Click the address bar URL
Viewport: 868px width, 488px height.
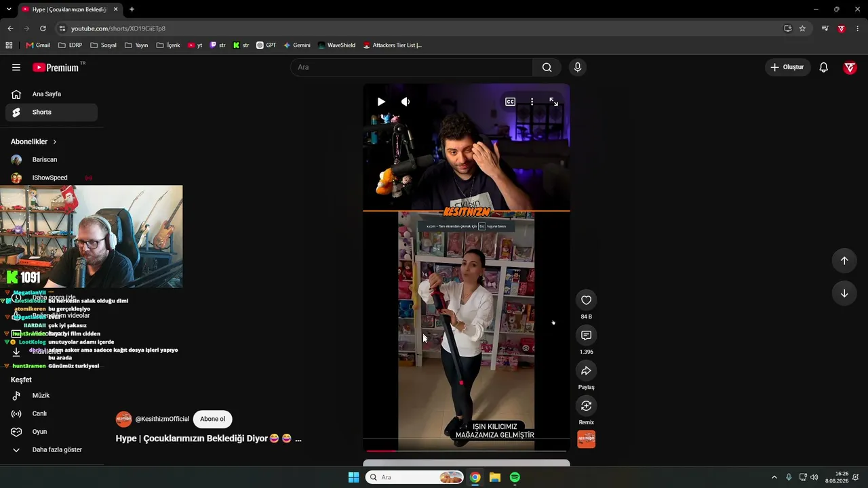(x=118, y=28)
